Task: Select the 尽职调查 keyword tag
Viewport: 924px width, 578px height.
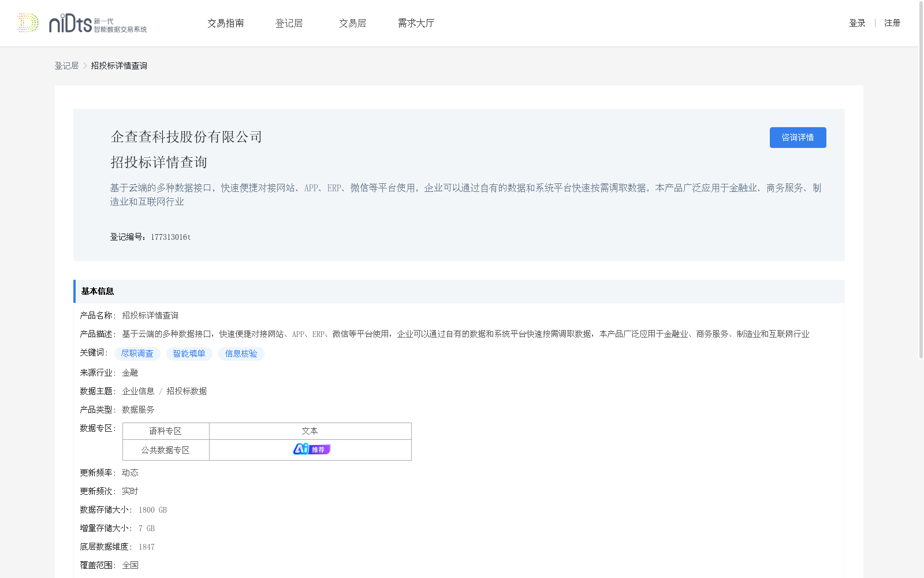Action: pos(137,354)
